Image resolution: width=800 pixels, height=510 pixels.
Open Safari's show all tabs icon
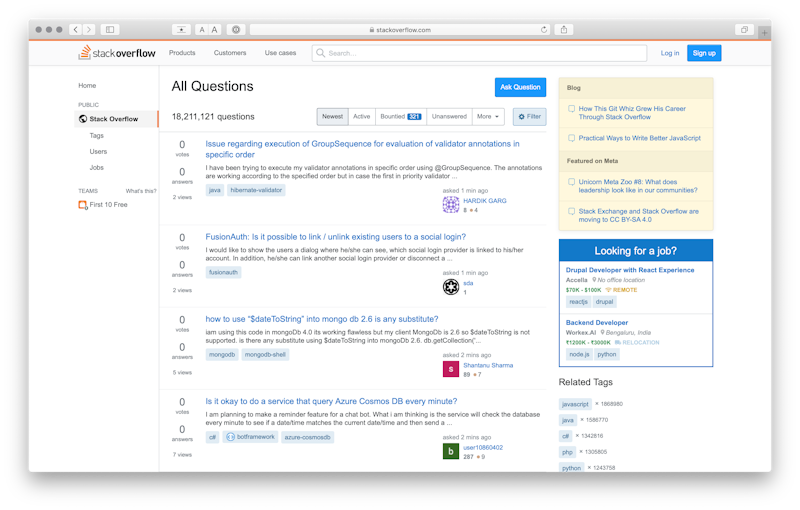pyautogui.click(x=743, y=30)
